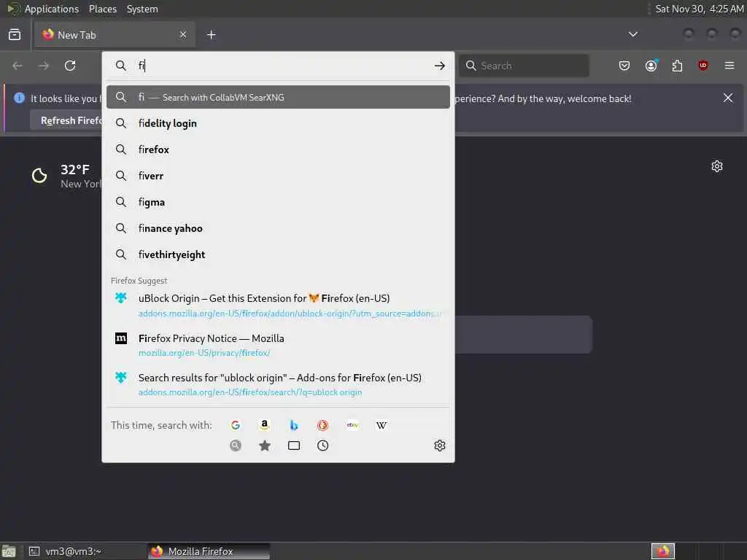Close the New Tab tab
This screenshot has height=560, width=747.
(x=183, y=35)
